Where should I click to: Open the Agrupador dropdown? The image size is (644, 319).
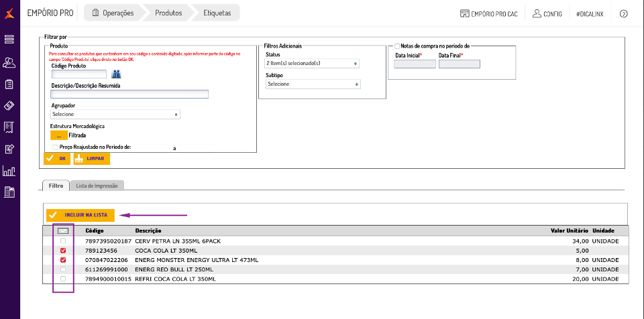115,114
